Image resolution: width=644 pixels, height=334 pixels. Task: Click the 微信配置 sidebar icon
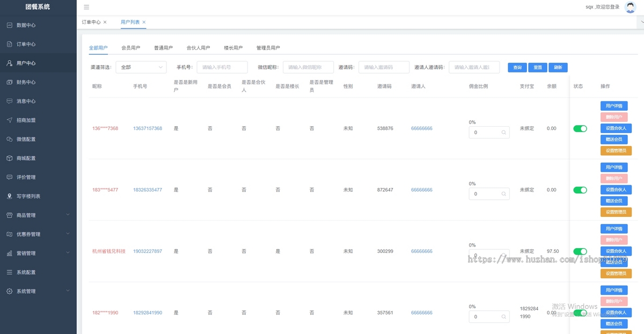coord(9,139)
